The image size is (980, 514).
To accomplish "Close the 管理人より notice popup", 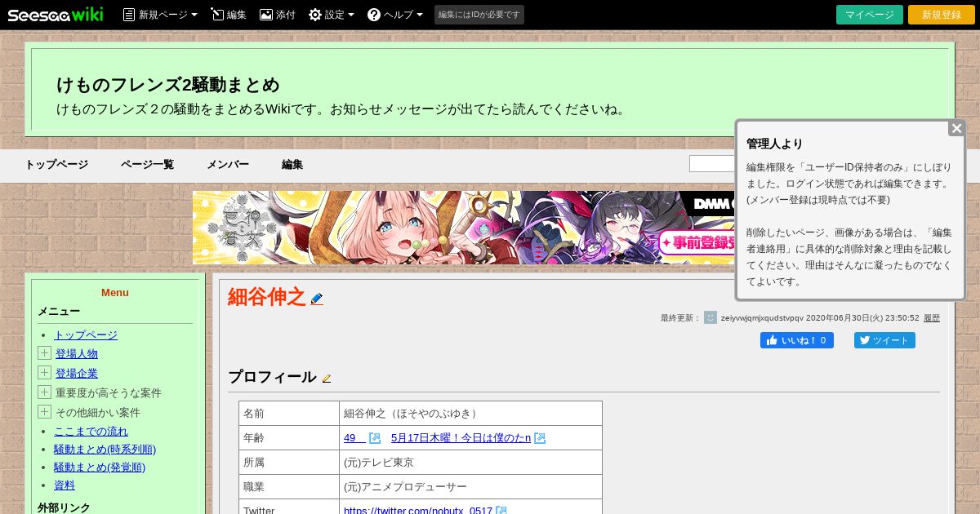I will pyautogui.click(x=956, y=128).
